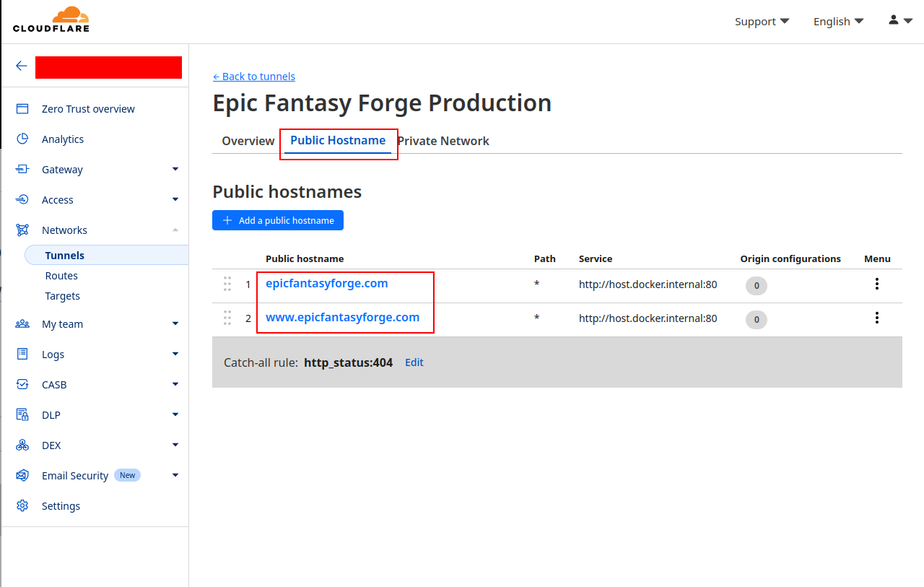The image size is (924, 587).
Task: Switch to the Private Network tab
Action: [x=443, y=141]
